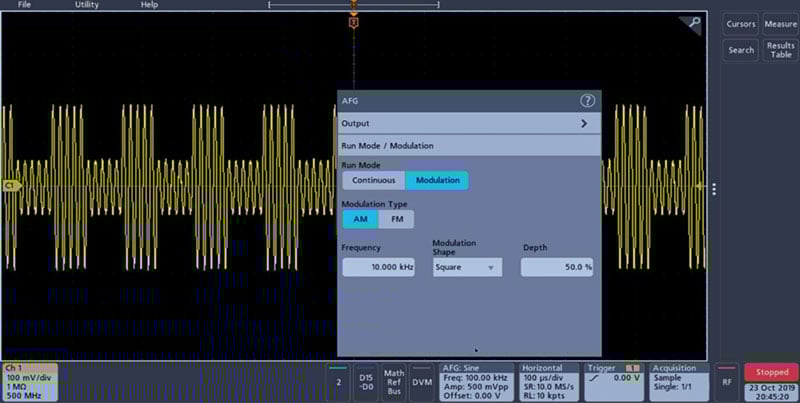Click the AFG help question mark icon
This screenshot has height=403, width=800.
(587, 101)
